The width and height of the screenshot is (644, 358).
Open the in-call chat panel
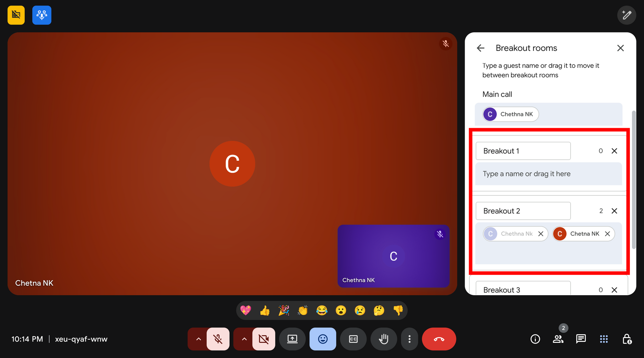pos(581,339)
